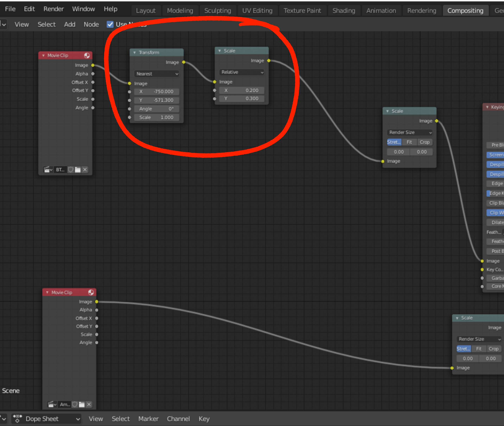Toggle the Use Nodes checkbox
Screen dimensions: 504x426
pyautogui.click(x=110, y=24)
